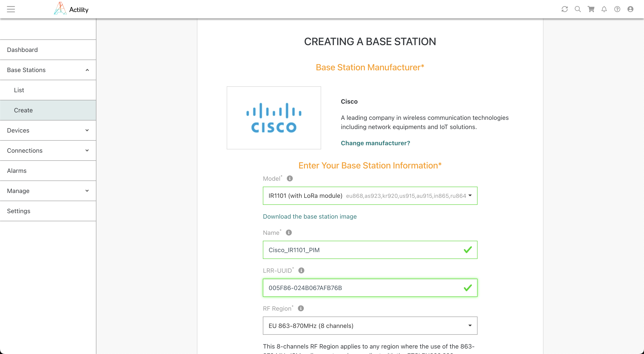Click Change manufacturer? link
The height and width of the screenshot is (354, 644).
375,143
